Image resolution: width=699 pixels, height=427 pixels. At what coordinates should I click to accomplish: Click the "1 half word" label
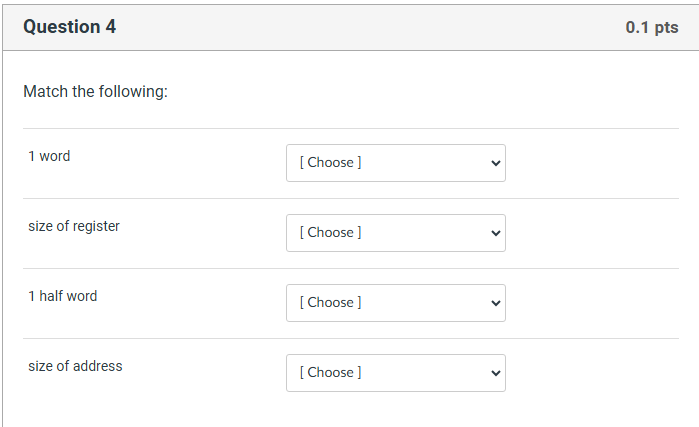(63, 296)
